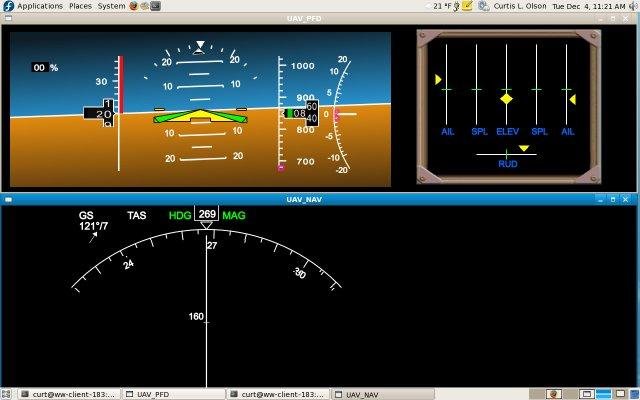Open the first curt@ww-client terminal taskbar entry
The height and width of the screenshot is (400, 640).
(70, 394)
